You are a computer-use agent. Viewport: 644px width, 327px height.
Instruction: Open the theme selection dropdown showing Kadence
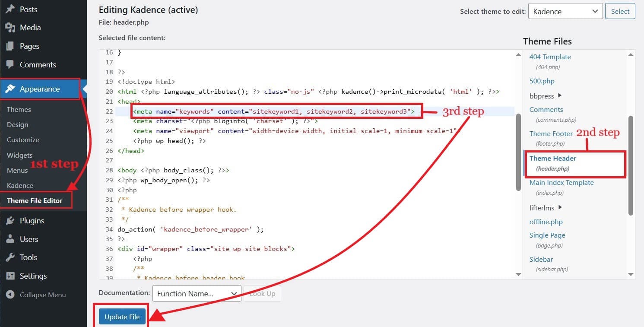click(x=565, y=12)
